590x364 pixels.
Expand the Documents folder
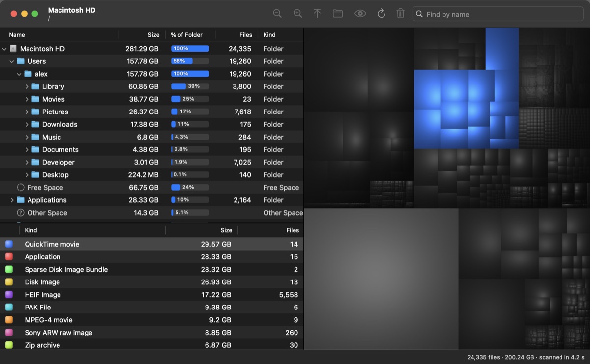(27, 150)
